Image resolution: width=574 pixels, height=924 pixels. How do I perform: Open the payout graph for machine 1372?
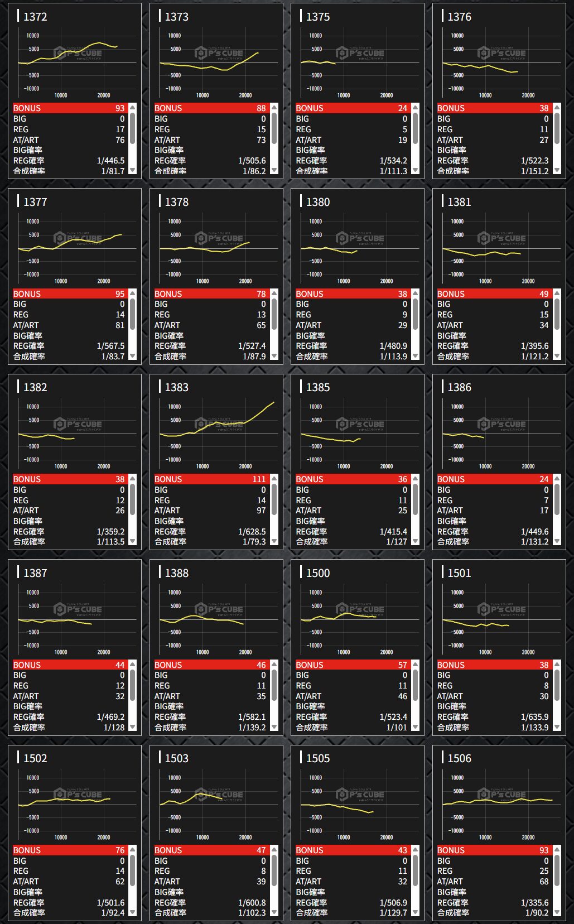[74, 64]
